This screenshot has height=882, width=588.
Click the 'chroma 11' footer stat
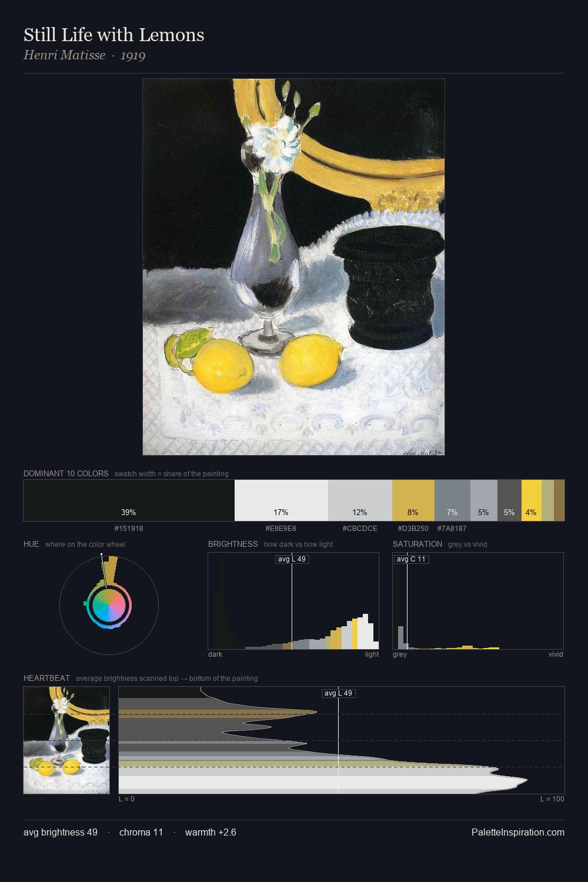(x=141, y=832)
